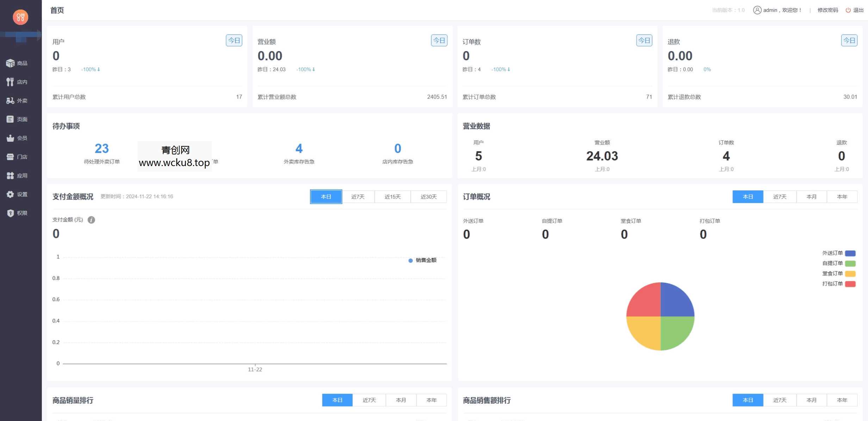The image size is (868, 421).
Task: Click the payment amount info tooltip icon
Action: (91, 219)
